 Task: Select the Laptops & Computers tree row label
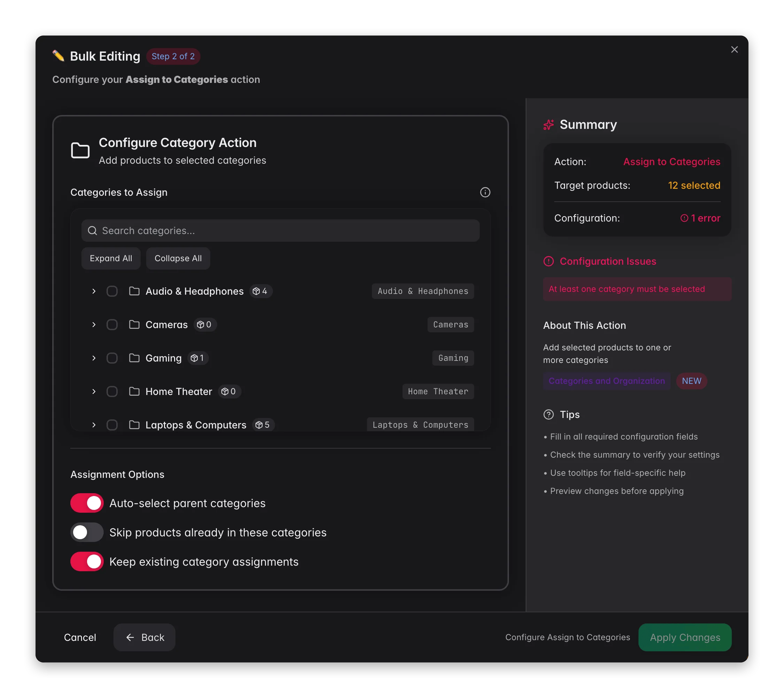click(x=196, y=425)
